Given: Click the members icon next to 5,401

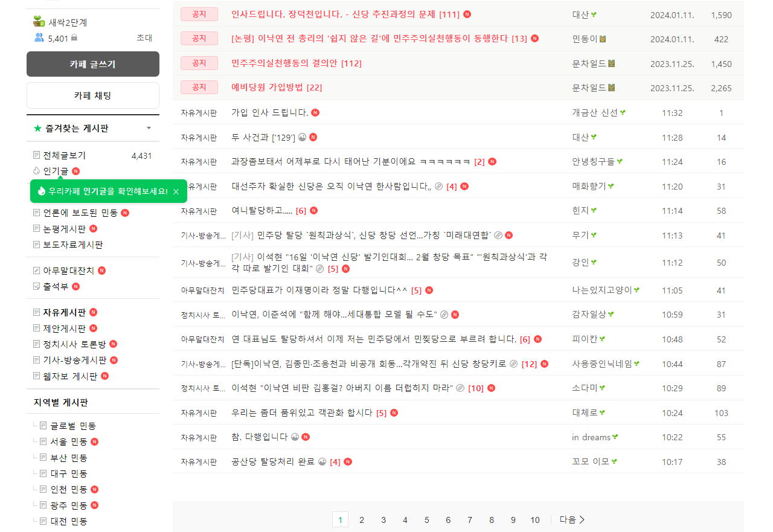Looking at the screenshot, I should click(39, 38).
